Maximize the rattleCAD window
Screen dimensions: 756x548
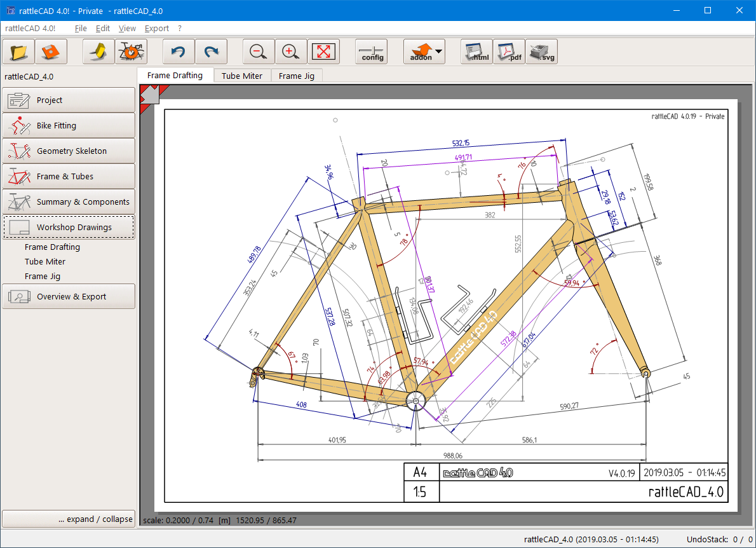coord(708,11)
